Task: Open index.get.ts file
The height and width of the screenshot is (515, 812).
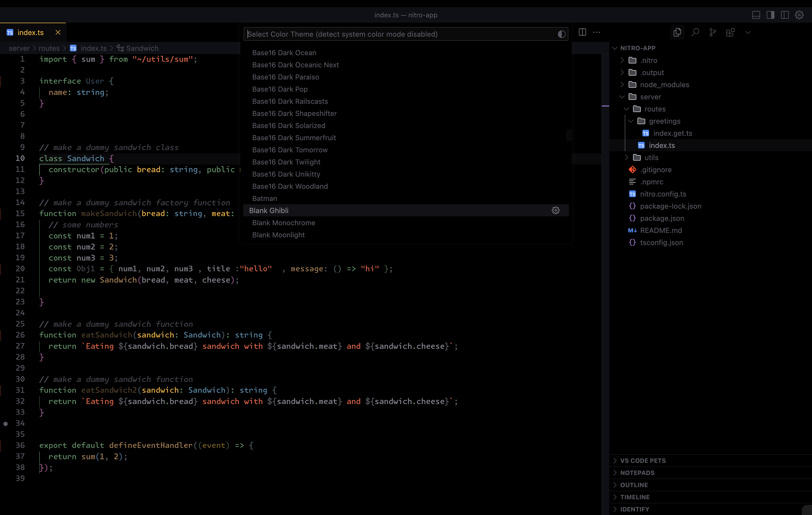Action: pos(710,133)
